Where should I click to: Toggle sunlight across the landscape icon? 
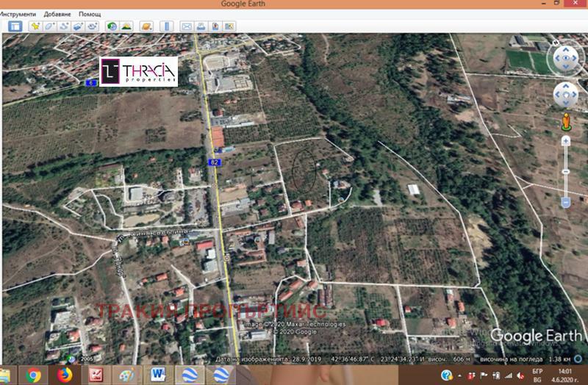[126, 26]
